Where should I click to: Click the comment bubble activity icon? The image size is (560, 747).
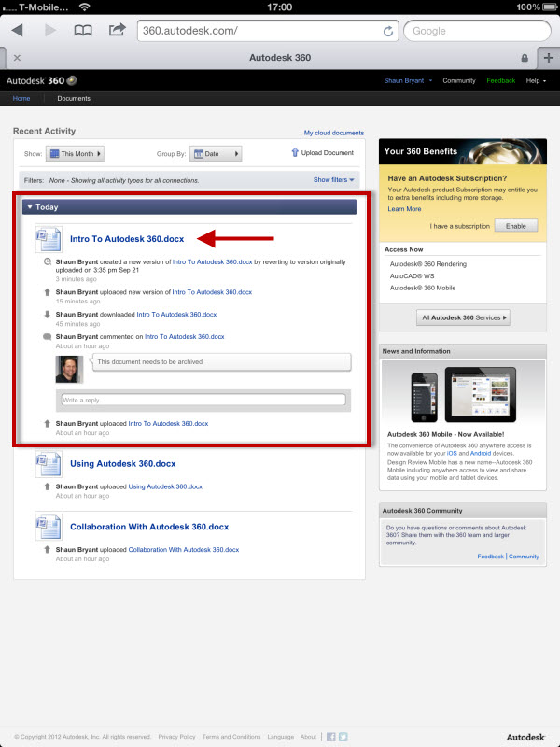coord(47,337)
